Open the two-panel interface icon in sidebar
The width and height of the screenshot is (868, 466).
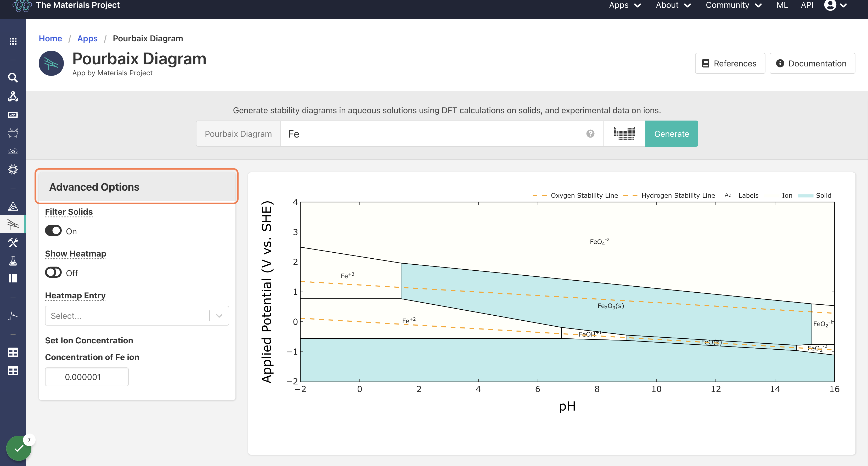pyautogui.click(x=13, y=278)
